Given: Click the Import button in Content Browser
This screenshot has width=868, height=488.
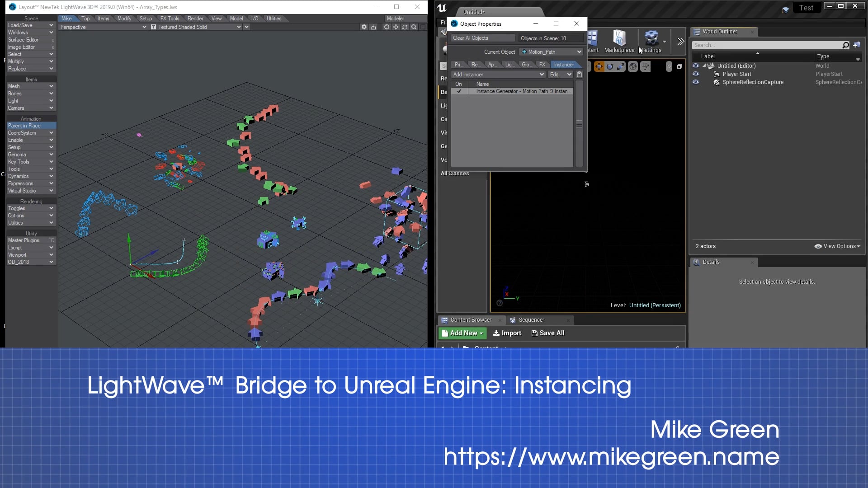Looking at the screenshot, I should click(x=507, y=333).
